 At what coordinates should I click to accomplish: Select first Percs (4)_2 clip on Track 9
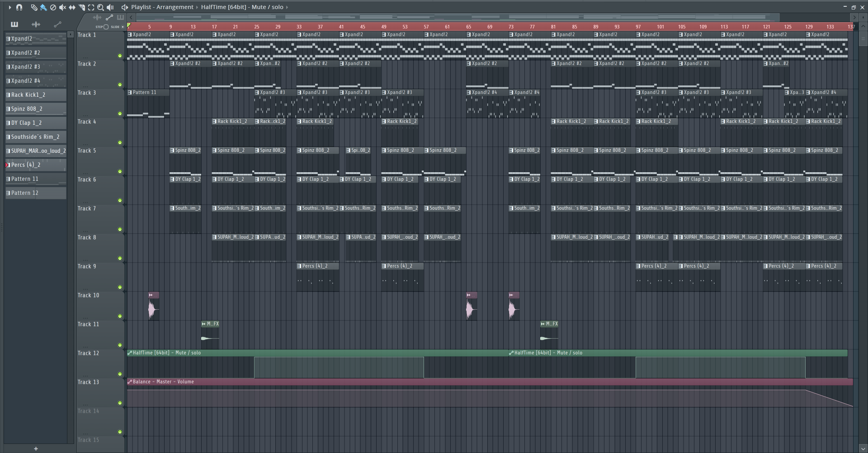tap(318, 277)
